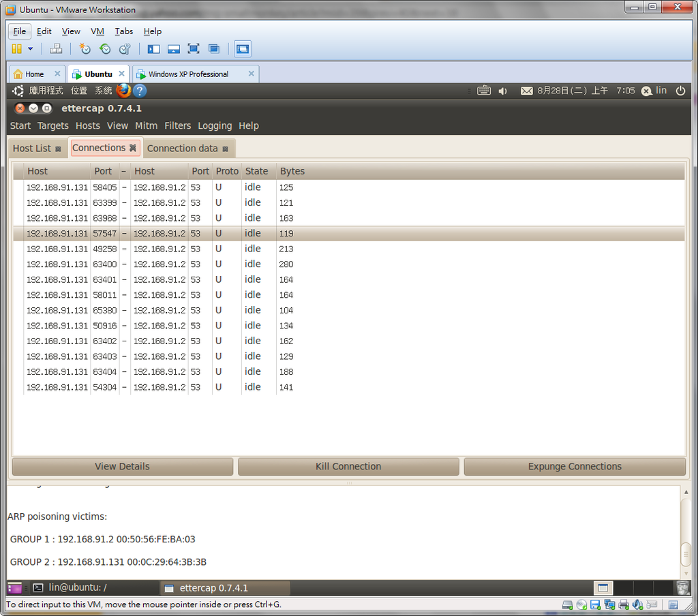
Task: Open the lin user menu
Action: point(654,91)
